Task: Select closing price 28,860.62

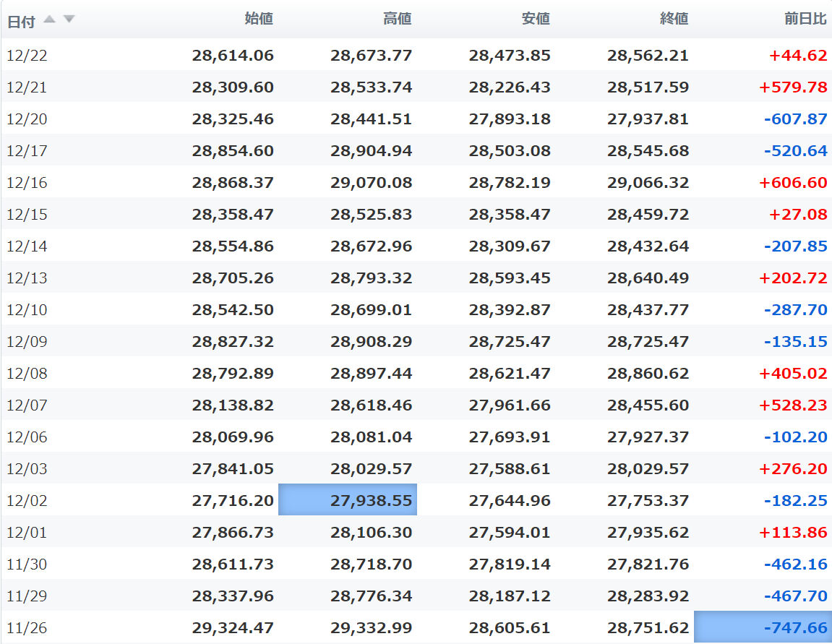Action: point(648,374)
